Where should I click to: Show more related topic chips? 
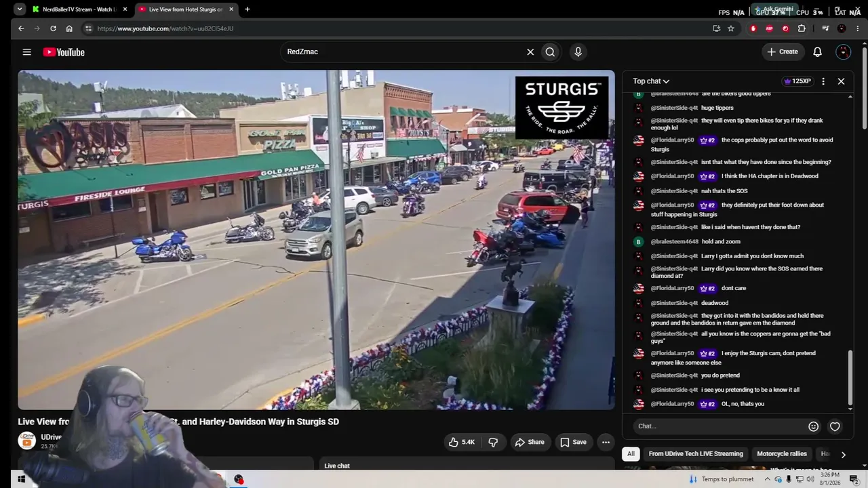(843, 455)
